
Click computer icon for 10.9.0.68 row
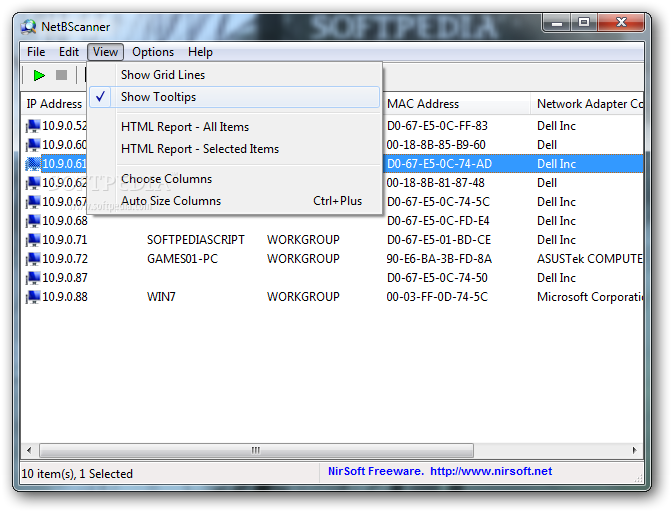[x=33, y=221]
